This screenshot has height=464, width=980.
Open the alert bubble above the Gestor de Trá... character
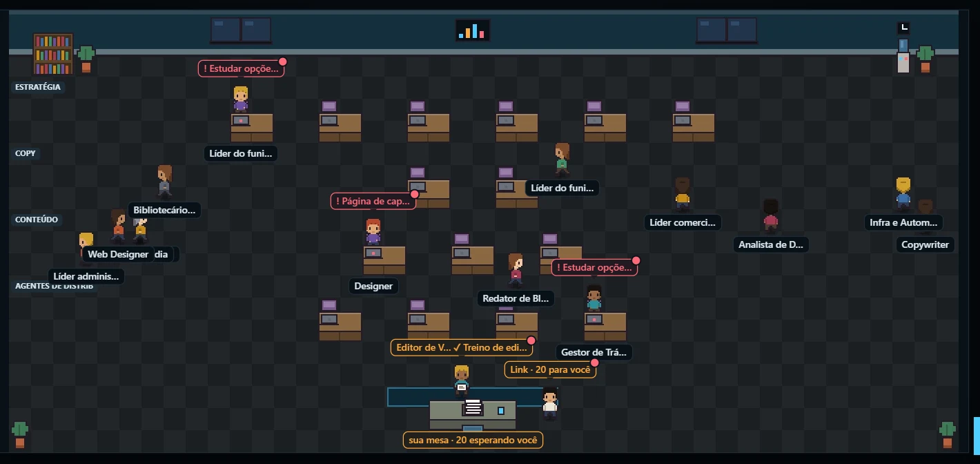[x=594, y=268]
